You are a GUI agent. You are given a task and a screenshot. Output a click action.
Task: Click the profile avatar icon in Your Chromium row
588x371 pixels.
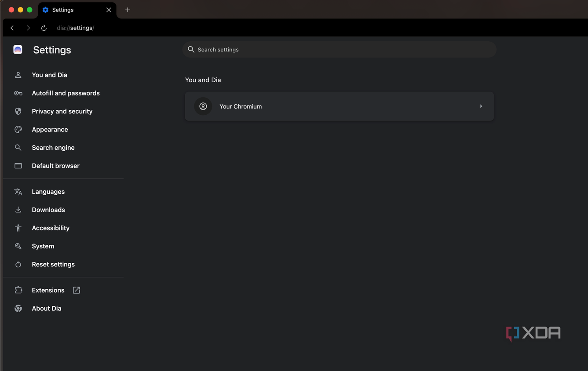[203, 106]
